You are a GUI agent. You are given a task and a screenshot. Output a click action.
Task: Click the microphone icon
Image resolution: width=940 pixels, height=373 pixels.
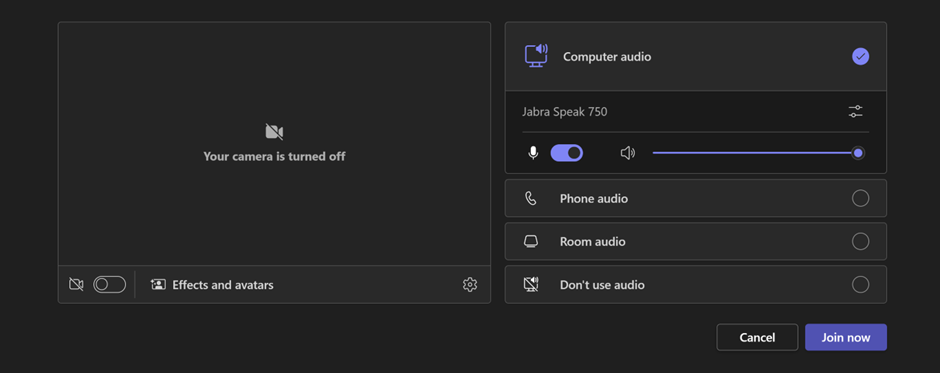[533, 153]
